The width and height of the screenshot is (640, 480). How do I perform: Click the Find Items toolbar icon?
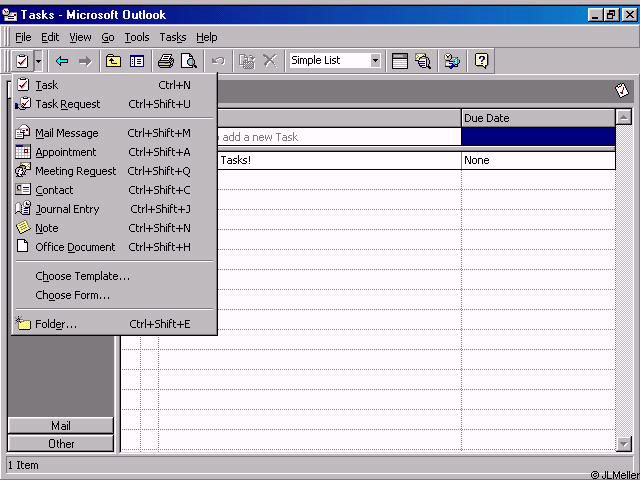click(x=423, y=61)
